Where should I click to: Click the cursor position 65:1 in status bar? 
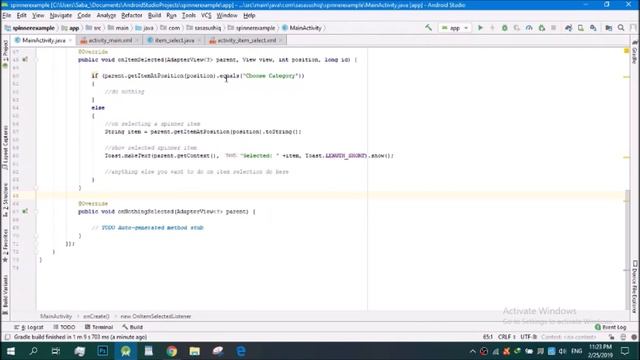point(488,337)
